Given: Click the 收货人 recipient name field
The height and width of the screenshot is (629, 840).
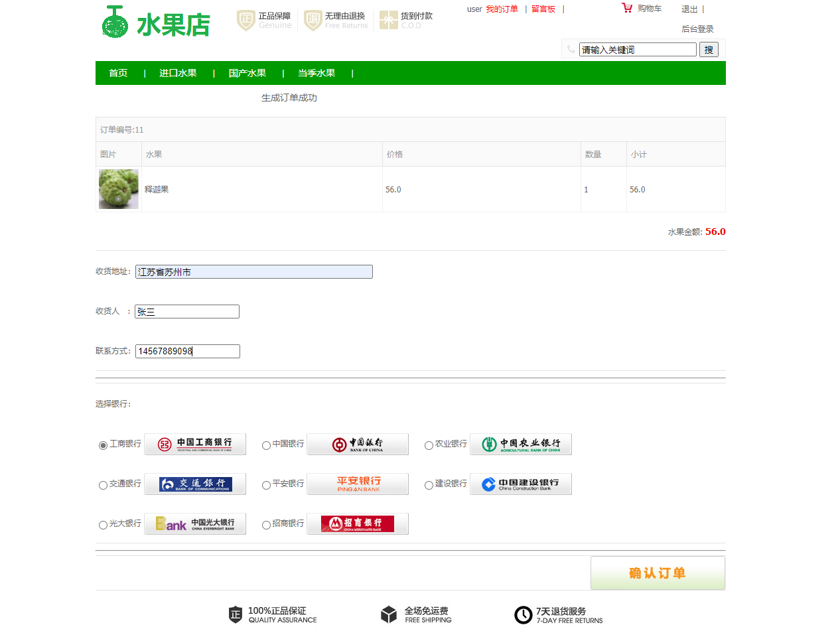Looking at the screenshot, I should pos(187,312).
